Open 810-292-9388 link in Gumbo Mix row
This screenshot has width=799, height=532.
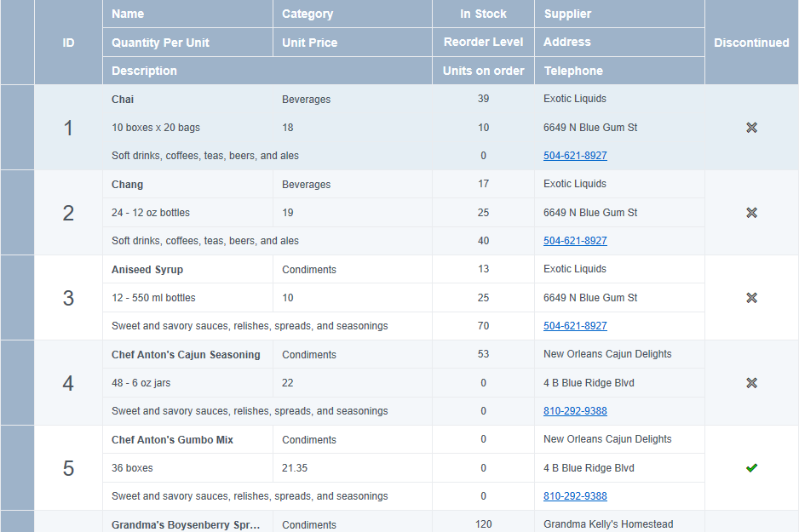coord(575,495)
